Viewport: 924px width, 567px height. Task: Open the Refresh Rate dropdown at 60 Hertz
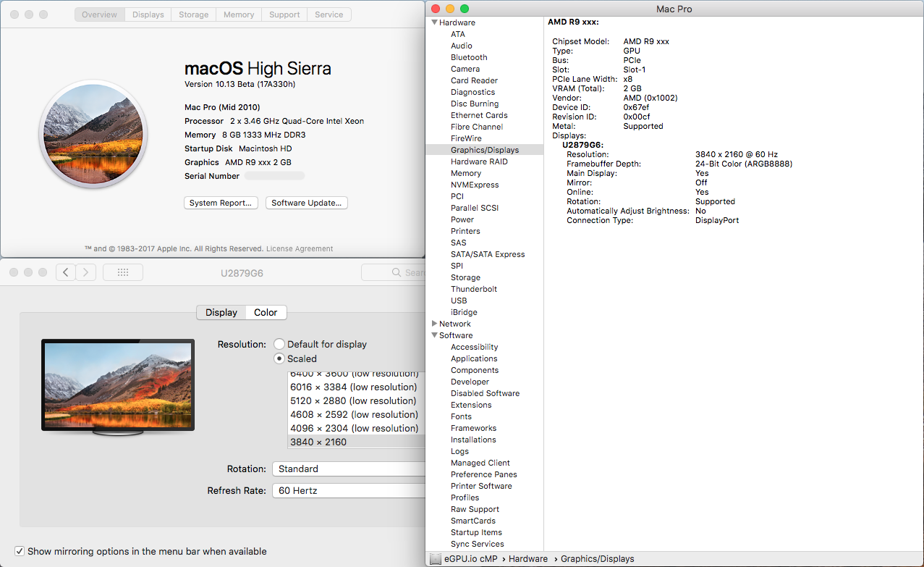349,490
